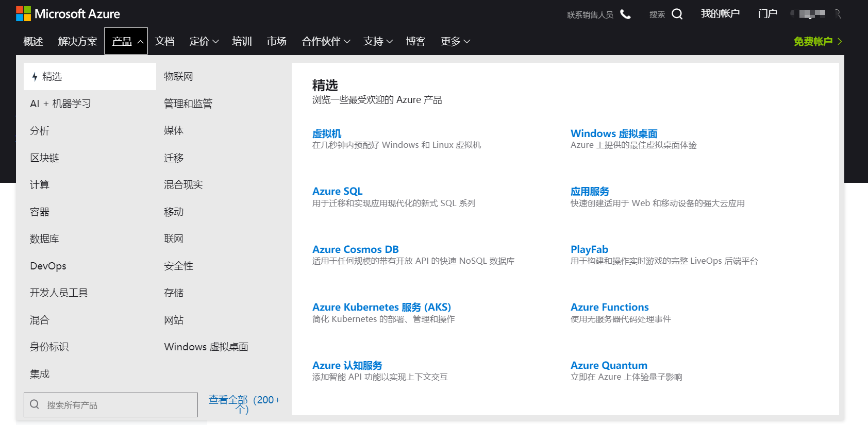The height and width of the screenshot is (425, 868).
Task: Expand the 定价 dropdown
Action: pyautogui.click(x=204, y=41)
